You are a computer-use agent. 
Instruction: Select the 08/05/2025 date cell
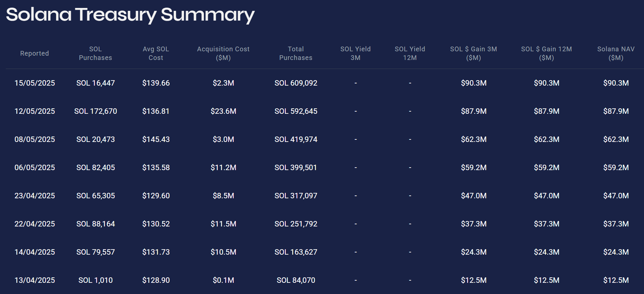pos(35,139)
